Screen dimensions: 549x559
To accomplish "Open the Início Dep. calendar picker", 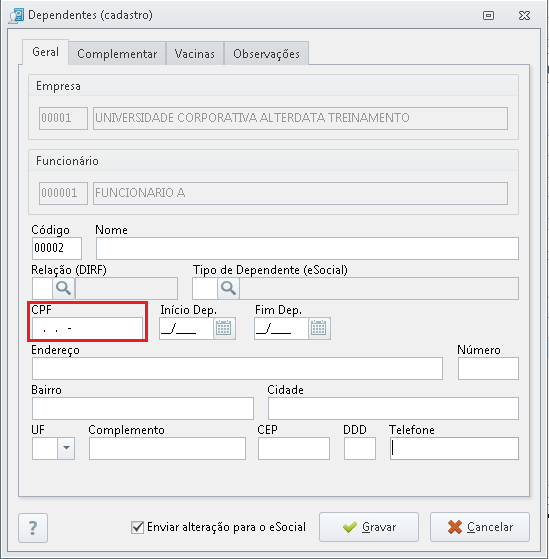I will click(x=224, y=328).
